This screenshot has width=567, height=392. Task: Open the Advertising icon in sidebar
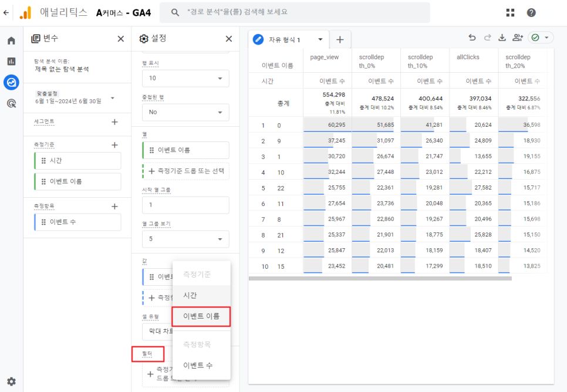(x=11, y=103)
